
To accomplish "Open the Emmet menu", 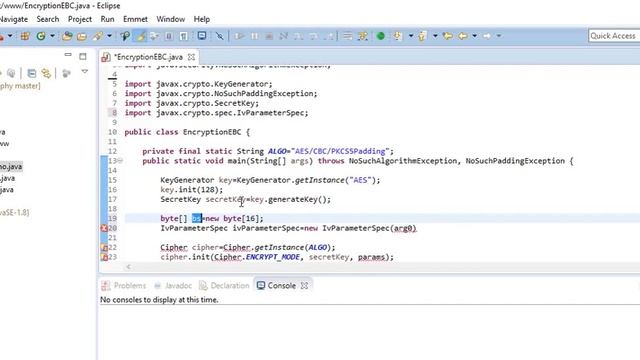I will coord(135,19).
